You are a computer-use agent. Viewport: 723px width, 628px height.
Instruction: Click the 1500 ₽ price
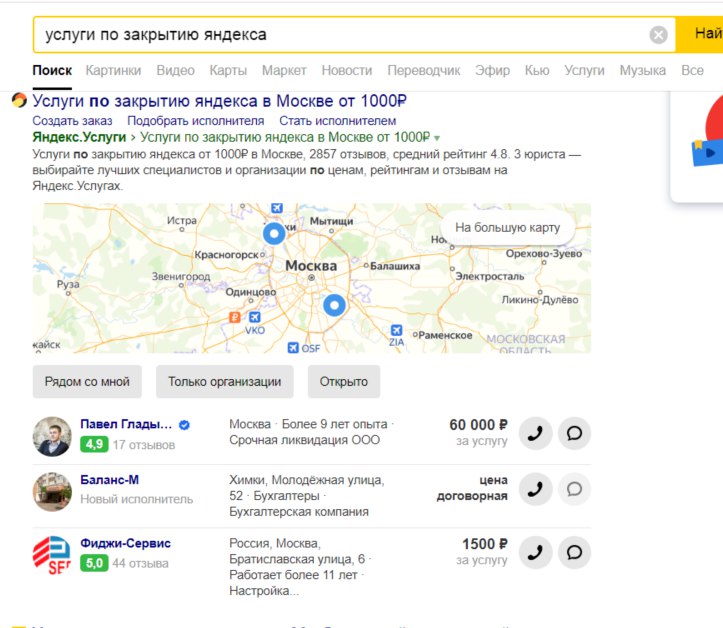[485, 544]
